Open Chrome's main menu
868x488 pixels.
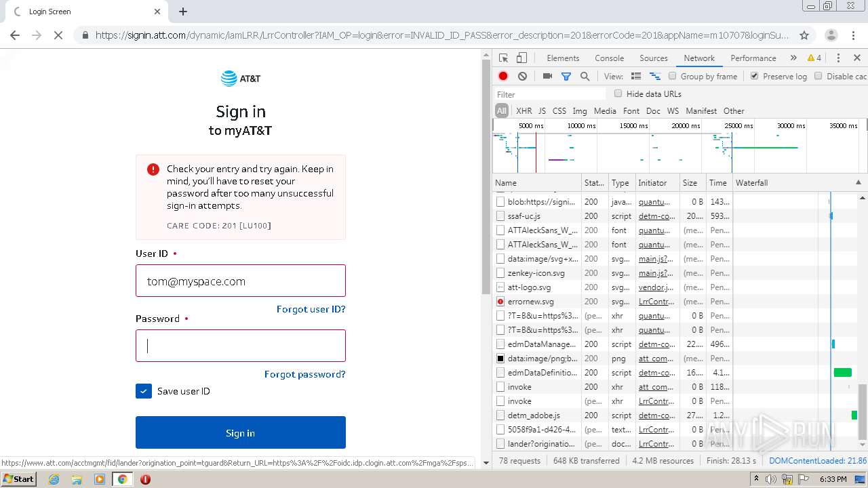tap(854, 35)
